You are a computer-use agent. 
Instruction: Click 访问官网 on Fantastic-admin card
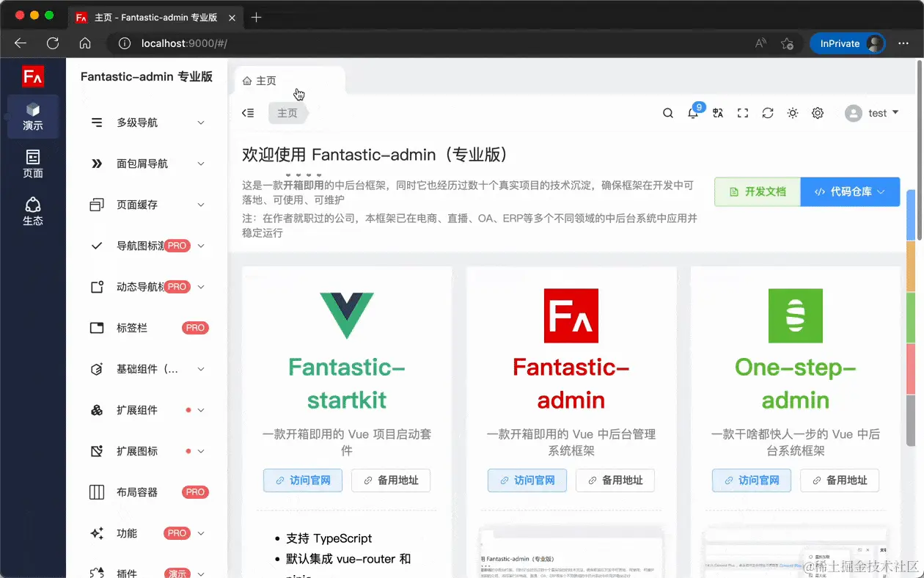(527, 480)
